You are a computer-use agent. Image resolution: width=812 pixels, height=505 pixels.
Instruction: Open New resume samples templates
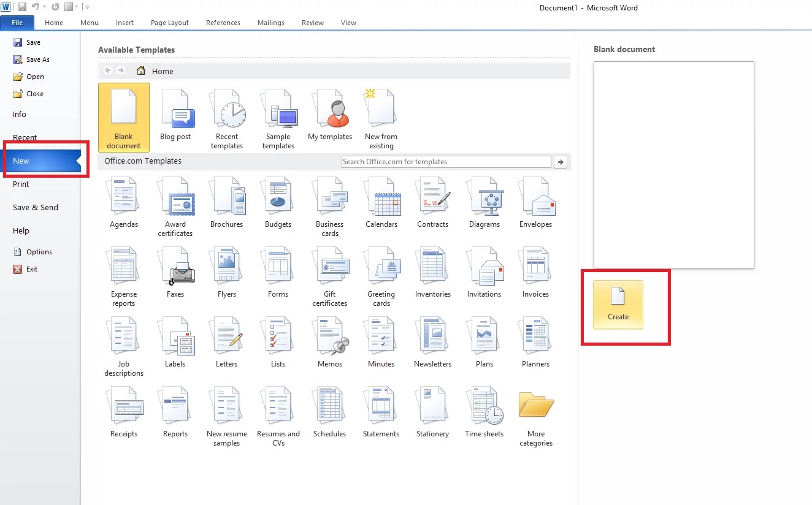pos(227,416)
